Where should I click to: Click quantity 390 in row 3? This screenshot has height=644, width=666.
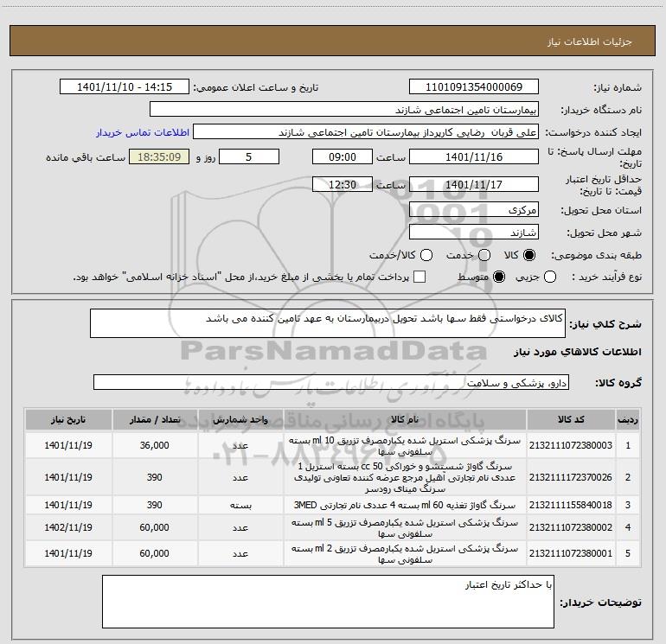[155, 505]
